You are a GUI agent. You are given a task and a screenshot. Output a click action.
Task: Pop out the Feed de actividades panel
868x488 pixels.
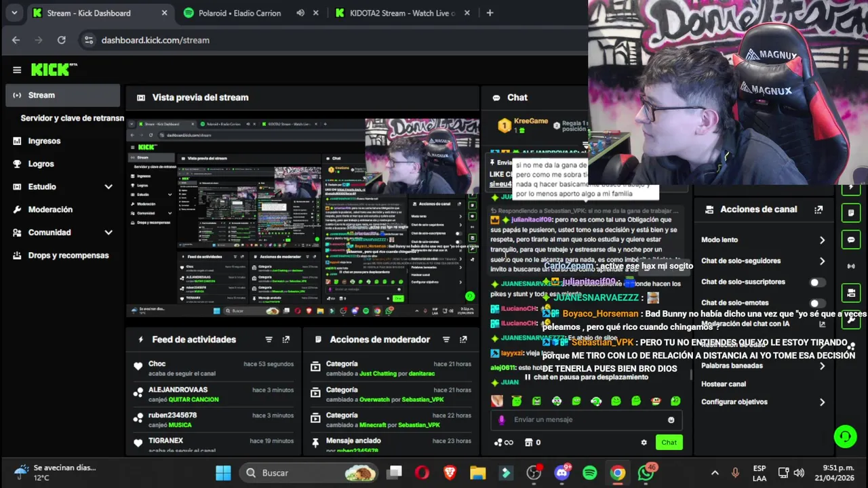286,340
